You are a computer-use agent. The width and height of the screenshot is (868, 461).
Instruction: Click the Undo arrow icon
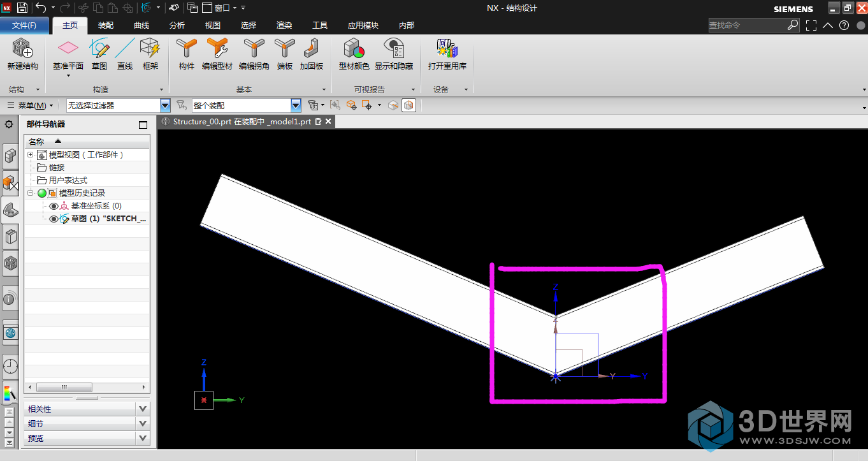41,8
